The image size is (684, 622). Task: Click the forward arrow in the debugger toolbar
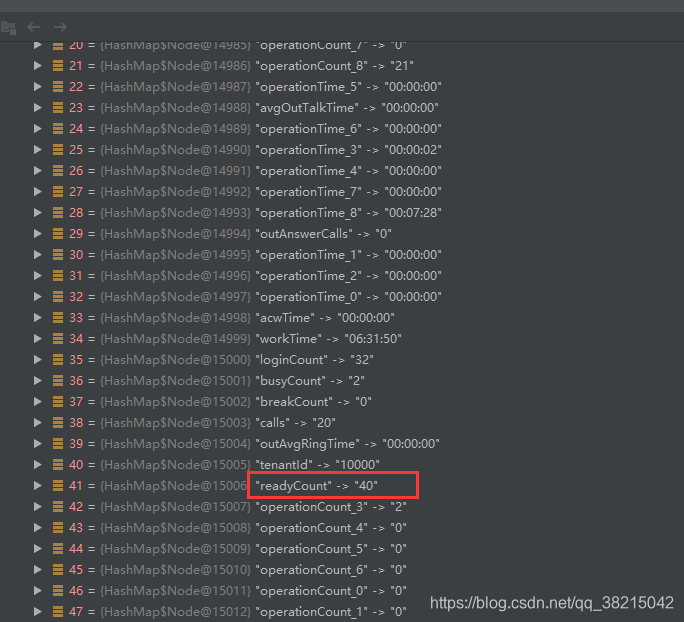[x=60, y=27]
